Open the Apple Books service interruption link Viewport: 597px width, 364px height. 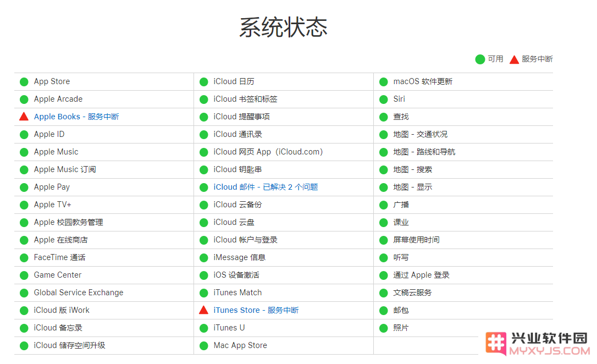(x=76, y=117)
